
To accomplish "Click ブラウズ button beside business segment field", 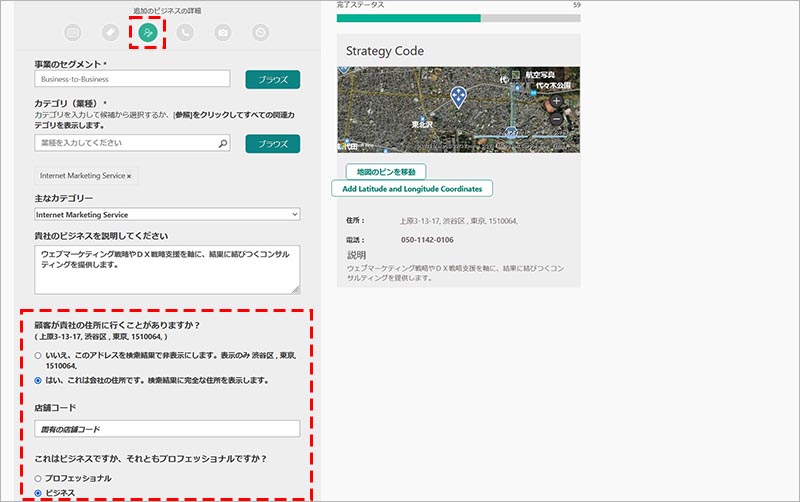I will click(272, 79).
